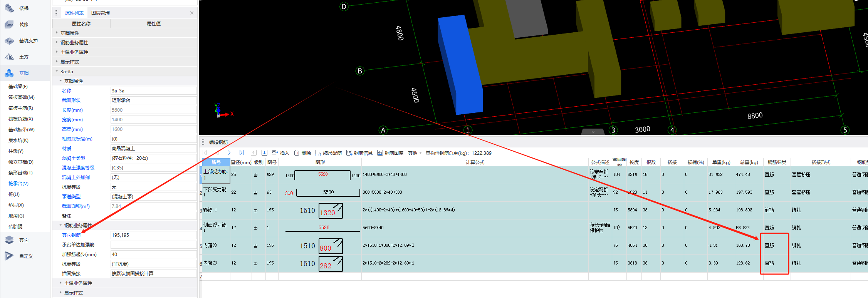
Task: Click the 混凝土类型 property link
Action: coord(74,158)
